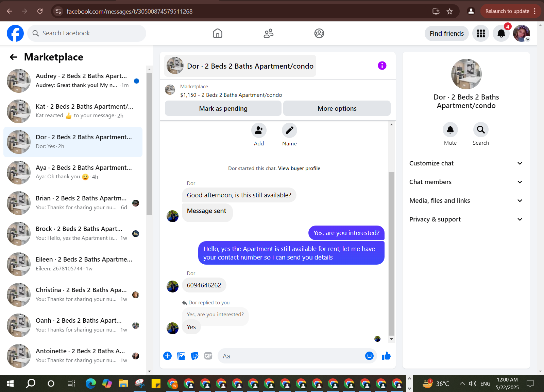544x392 pixels.
Task: Open the Menu grid icon
Action: tap(481, 33)
